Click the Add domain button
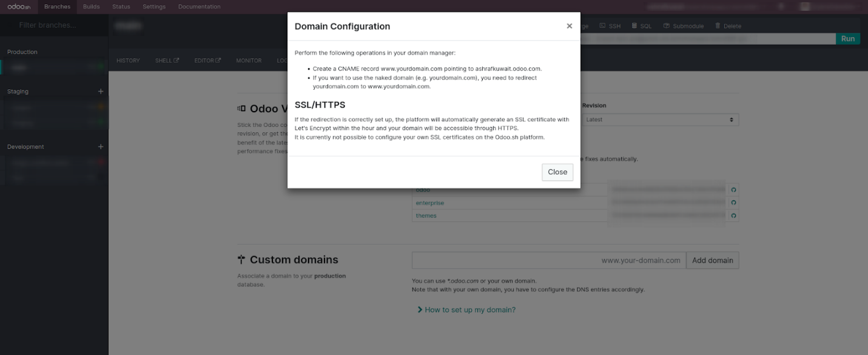This screenshot has height=355, width=868. pyautogui.click(x=713, y=260)
